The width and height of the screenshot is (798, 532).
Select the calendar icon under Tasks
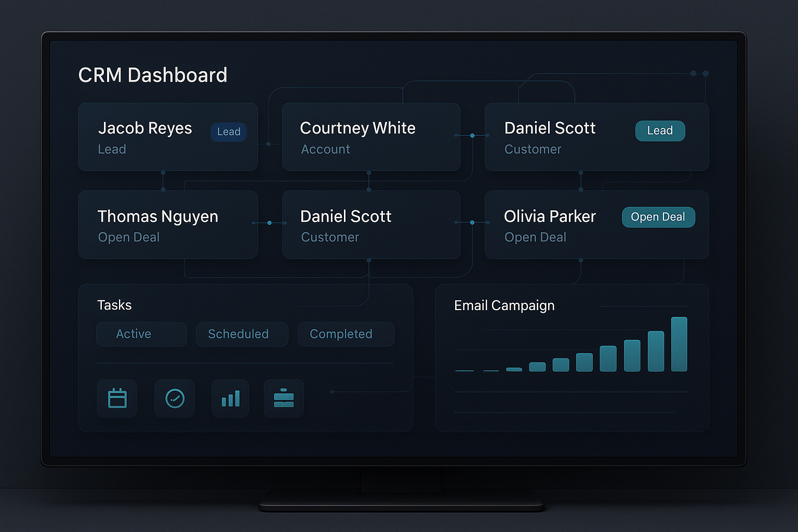point(117,398)
